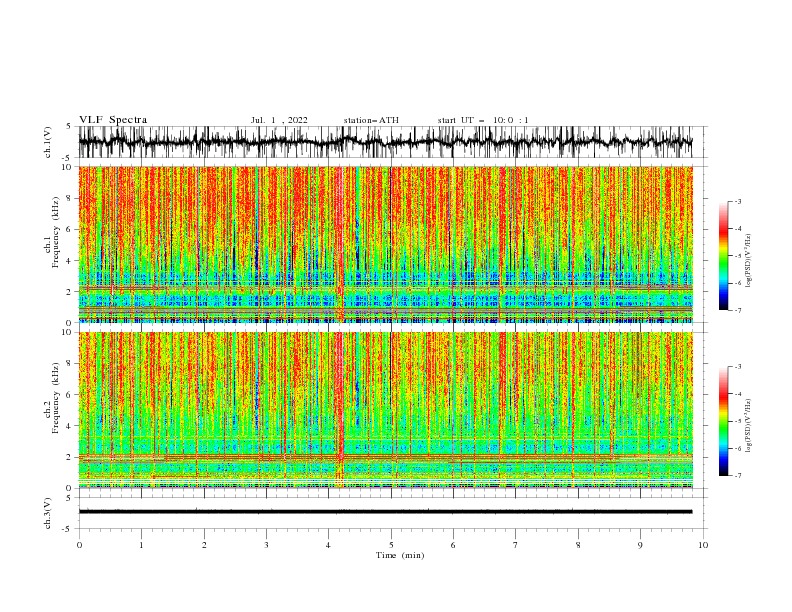The image size is (792, 612).
Task: Select the date text "Jul. 1, 2022"
Action: 279,120
